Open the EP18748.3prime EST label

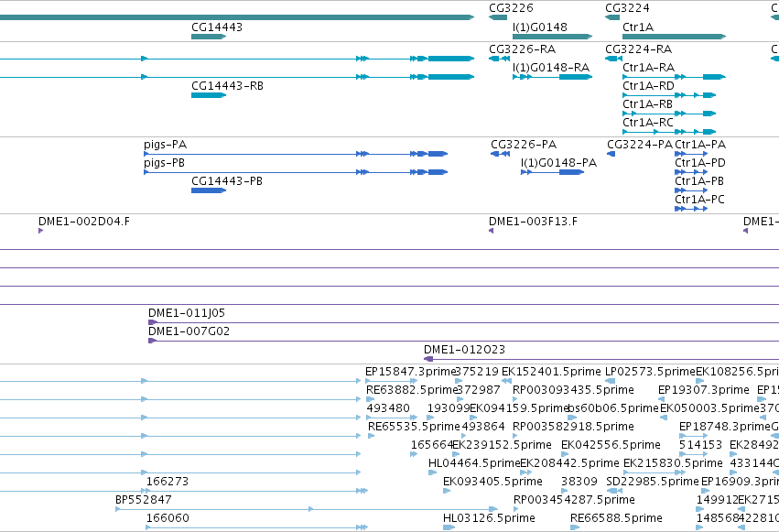pyautogui.click(x=724, y=427)
